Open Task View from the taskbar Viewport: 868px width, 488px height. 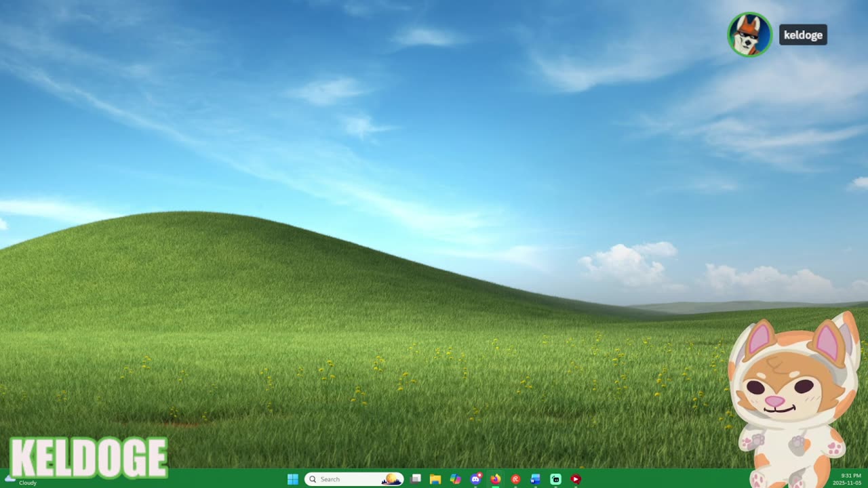coord(416,479)
